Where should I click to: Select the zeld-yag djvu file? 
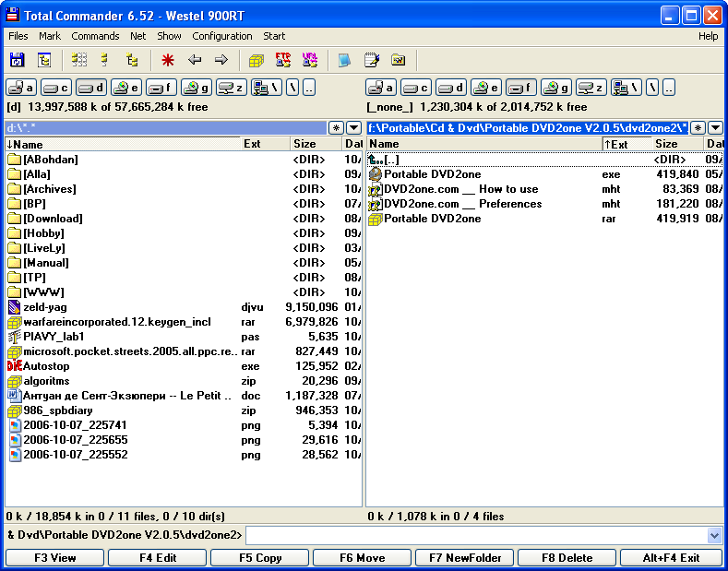(x=44, y=307)
